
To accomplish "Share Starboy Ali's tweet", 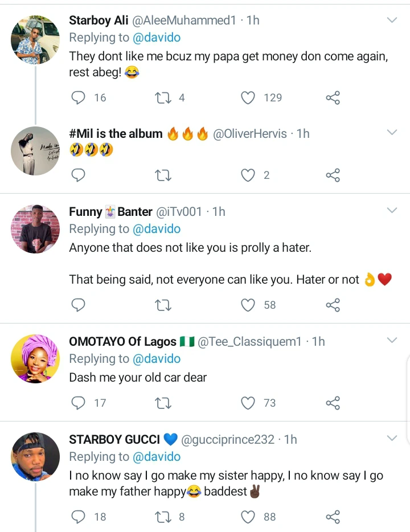I will coord(333,98).
